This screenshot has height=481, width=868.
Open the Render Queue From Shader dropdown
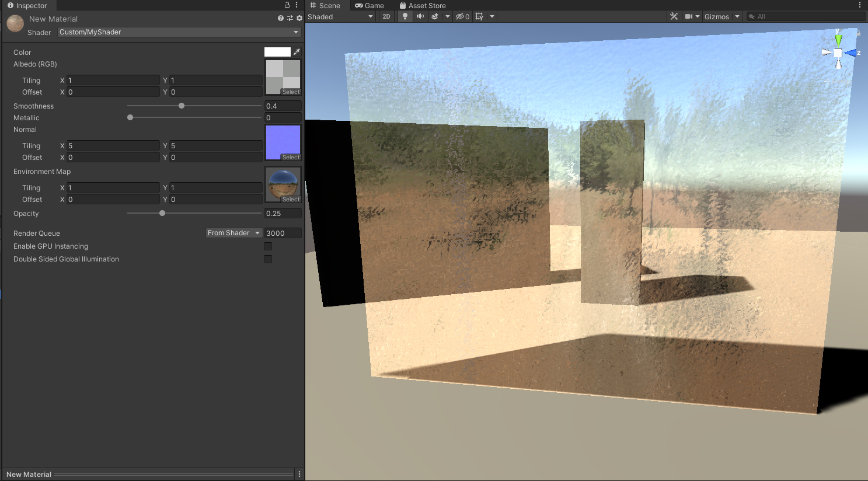[x=234, y=233]
